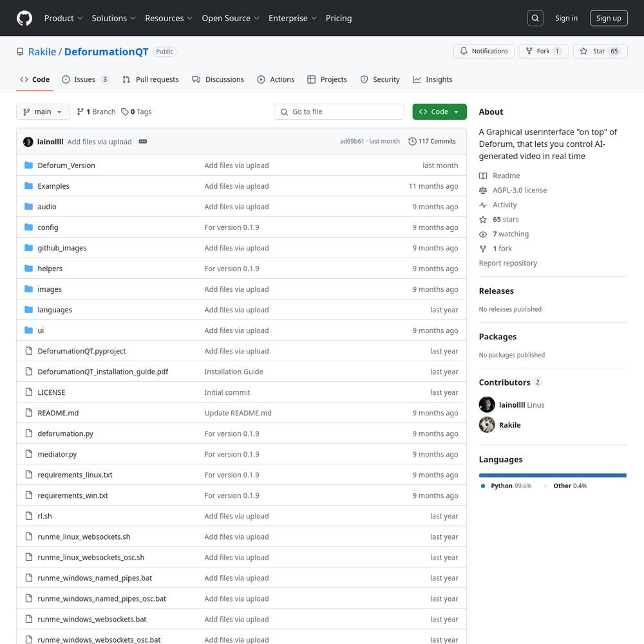Click the ui folder icon

tap(28, 330)
